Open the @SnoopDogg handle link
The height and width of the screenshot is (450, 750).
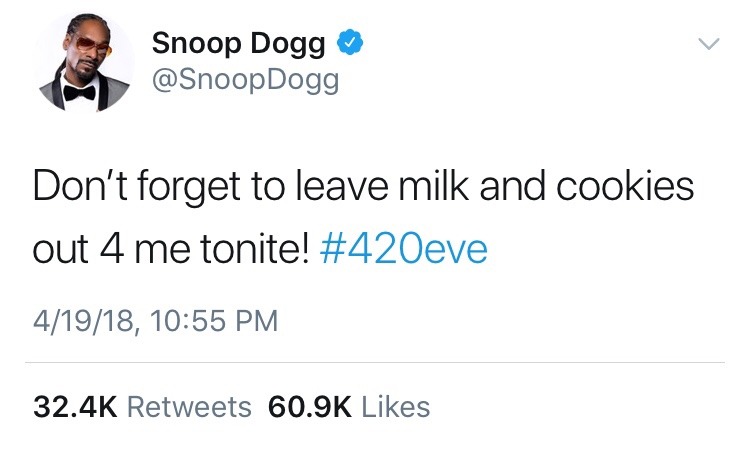(245, 80)
